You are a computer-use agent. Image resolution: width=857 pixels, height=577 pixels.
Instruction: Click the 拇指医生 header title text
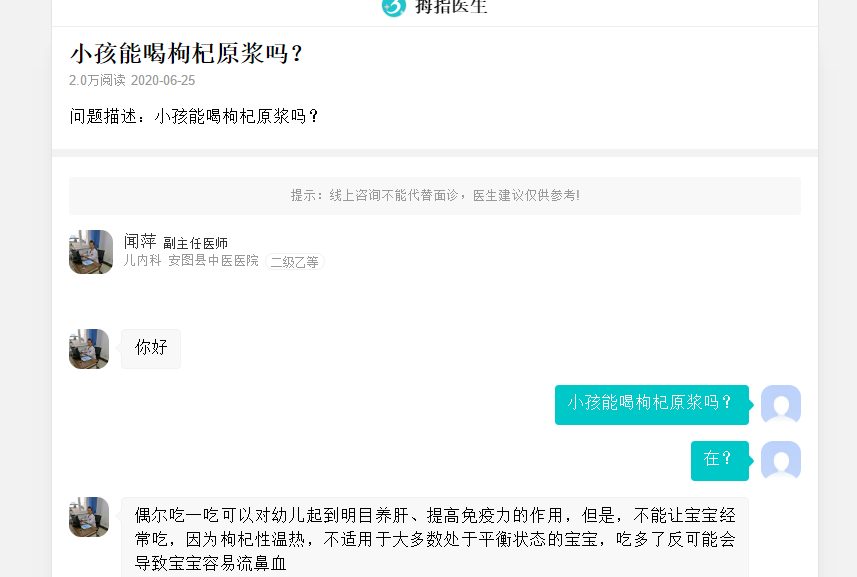click(x=451, y=7)
